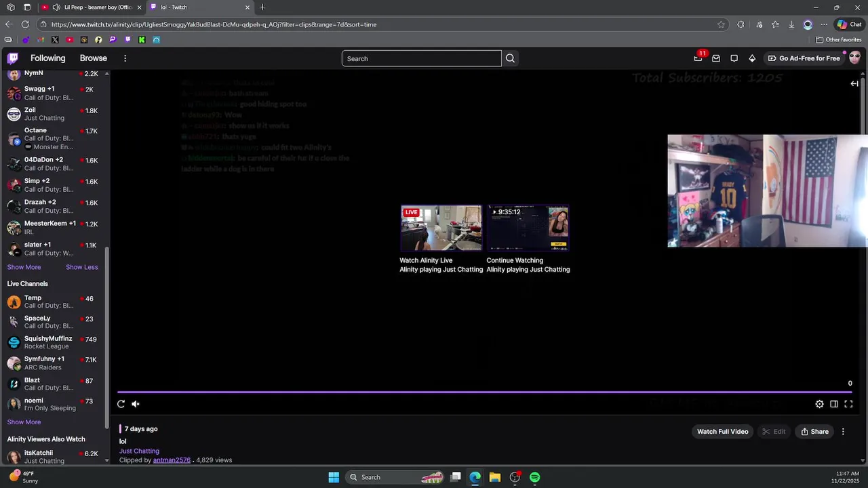This screenshot has width=868, height=488.
Task: Open the Twitch inbox mail icon
Action: [x=716, y=58]
